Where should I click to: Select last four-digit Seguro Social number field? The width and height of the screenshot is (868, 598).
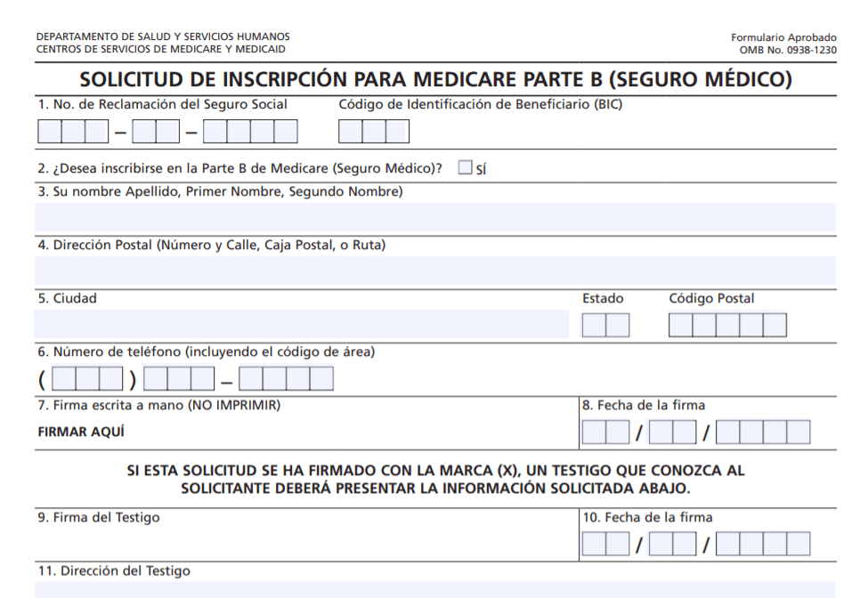coord(250,132)
